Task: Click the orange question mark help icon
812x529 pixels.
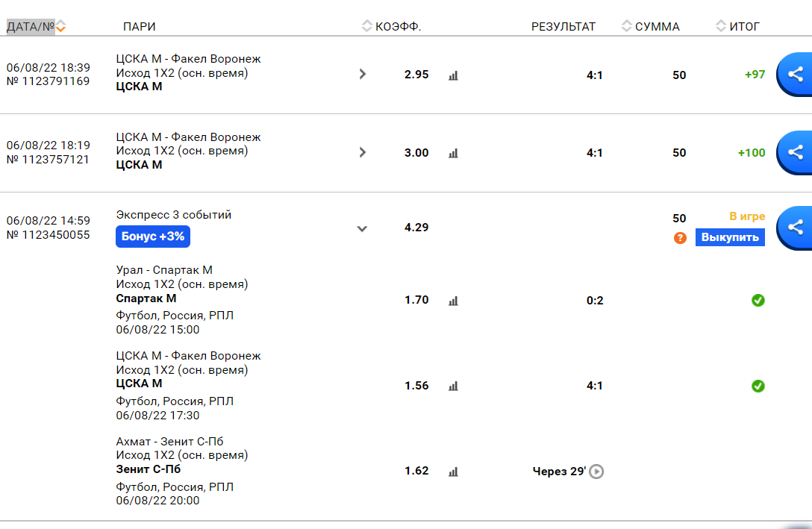Action: pyautogui.click(x=680, y=237)
